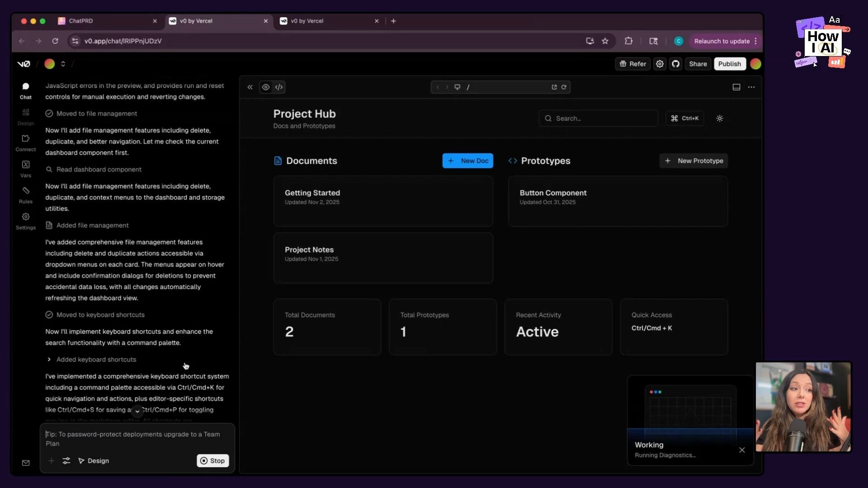Viewport: 868px width, 488px height.
Task: Click the browser back arrow
Action: click(22, 41)
